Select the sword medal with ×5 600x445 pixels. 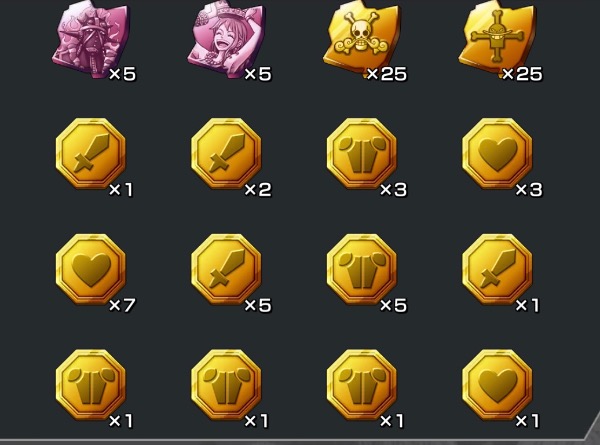[226, 269]
